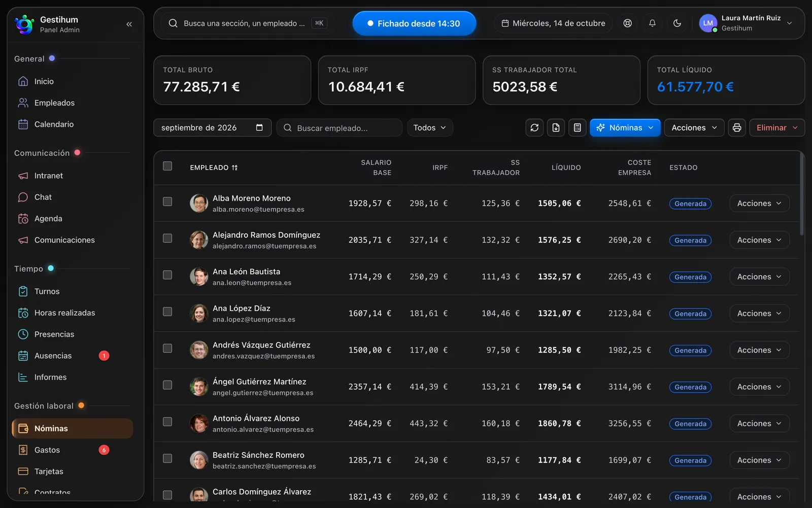The width and height of the screenshot is (812, 508).
Task: Click Generada status of Antonio Álvarez Alonso
Action: [690, 424]
